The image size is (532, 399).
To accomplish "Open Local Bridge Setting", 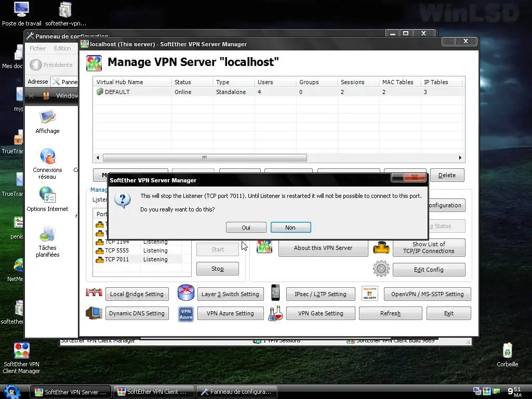I will tap(137, 294).
